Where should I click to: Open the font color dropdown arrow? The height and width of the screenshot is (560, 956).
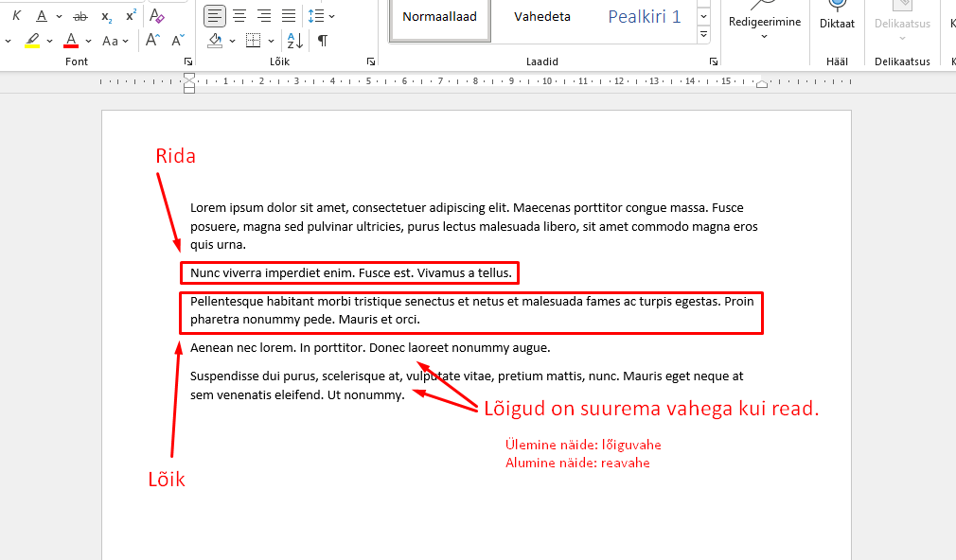(x=88, y=42)
